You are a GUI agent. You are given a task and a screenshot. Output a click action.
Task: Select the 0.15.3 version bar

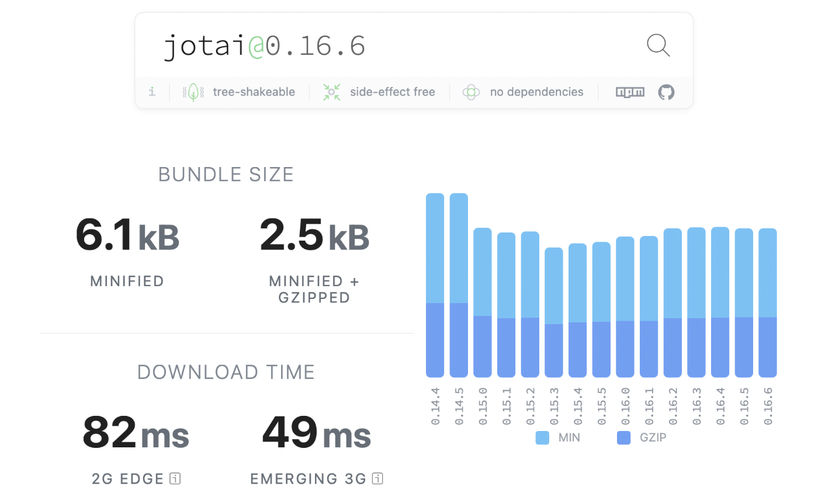[x=554, y=312]
